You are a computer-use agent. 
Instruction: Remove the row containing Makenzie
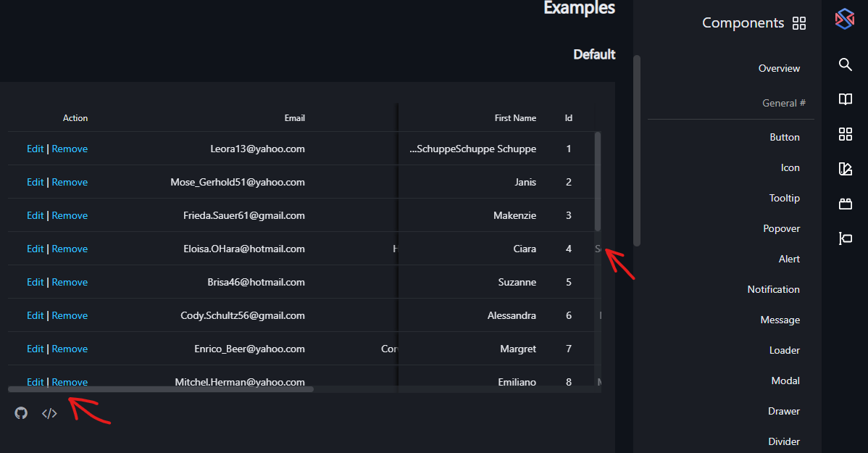70,215
